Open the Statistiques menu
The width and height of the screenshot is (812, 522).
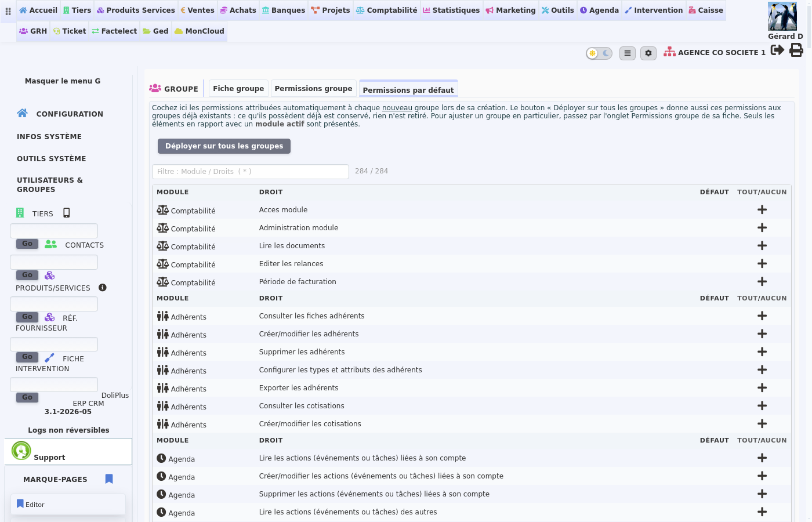[x=451, y=10]
